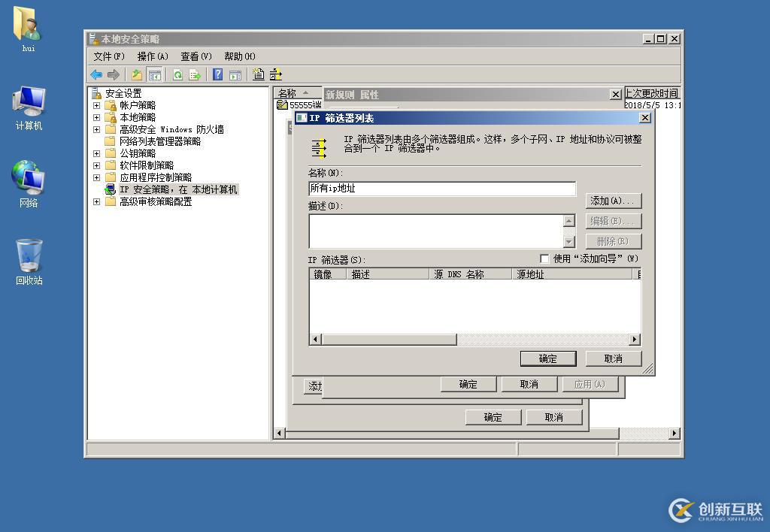Image resolution: width=770 pixels, height=532 pixels.
Task: Open the 操作(A) menu
Action: click(153, 56)
